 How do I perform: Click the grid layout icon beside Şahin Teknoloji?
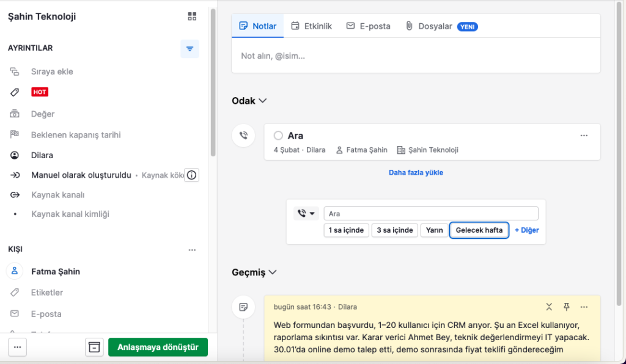(192, 16)
